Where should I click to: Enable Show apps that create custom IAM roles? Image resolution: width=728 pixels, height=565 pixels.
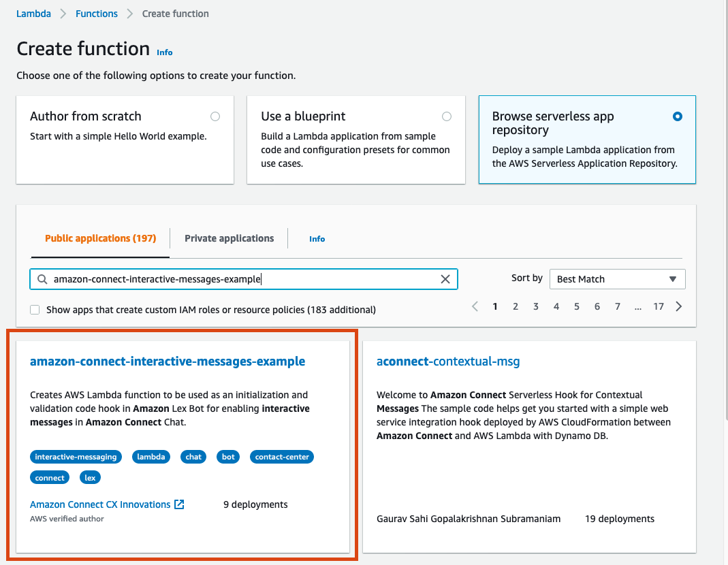[x=35, y=310]
